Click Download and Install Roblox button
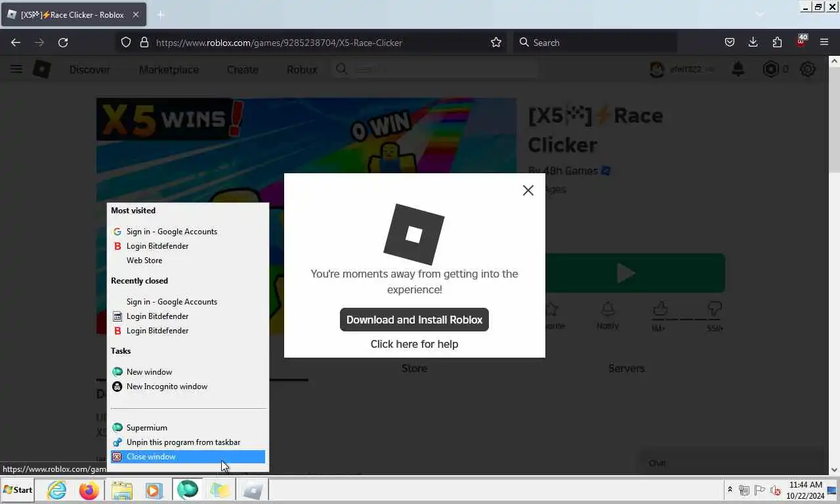The image size is (840, 504). [414, 320]
